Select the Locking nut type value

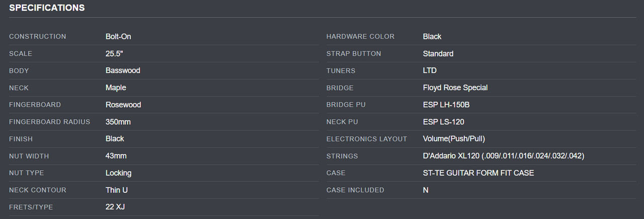[118, 173]
